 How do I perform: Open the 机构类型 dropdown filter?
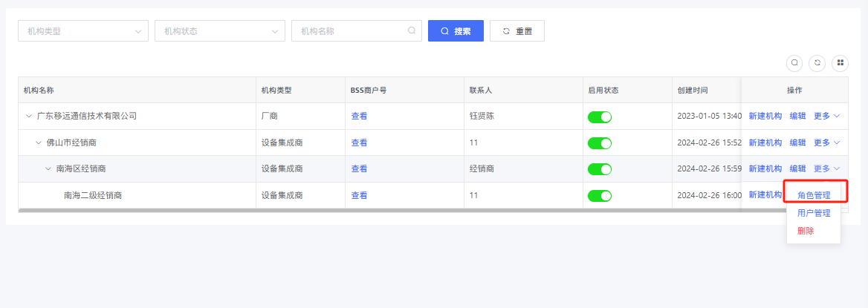click(x=83, y=31)
